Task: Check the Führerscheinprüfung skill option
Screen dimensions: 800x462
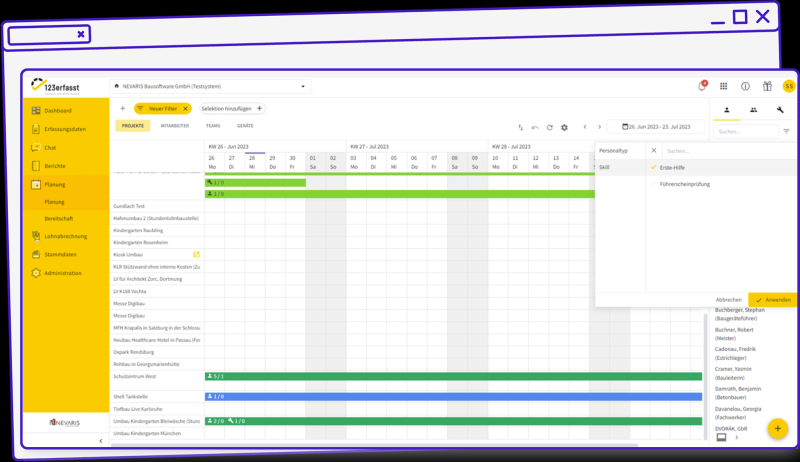Action: coord(653,184)
